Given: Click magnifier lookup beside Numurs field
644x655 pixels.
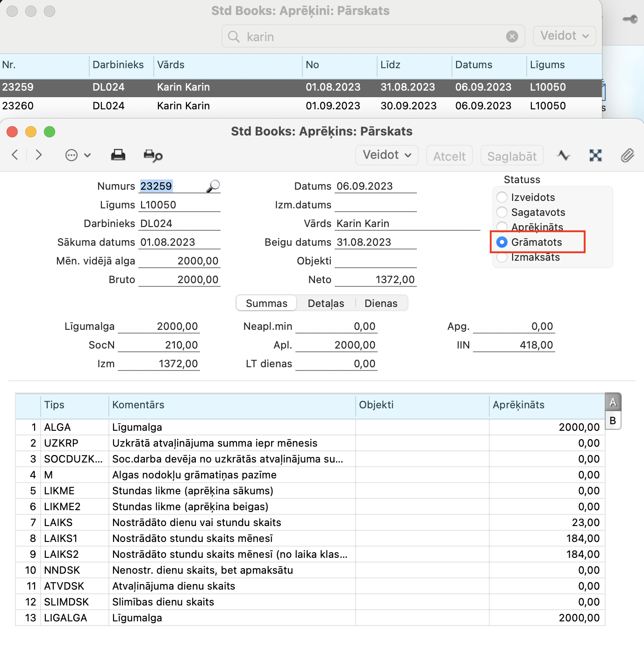Looking at the screenshot, I should (213, 186).
